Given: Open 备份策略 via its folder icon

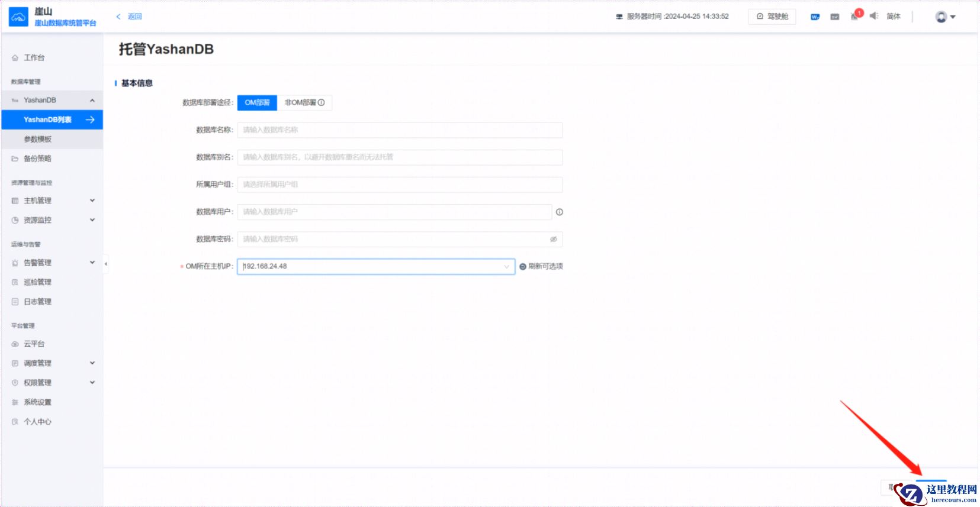Looking at the screenshot, I should [x=15, y=159].
